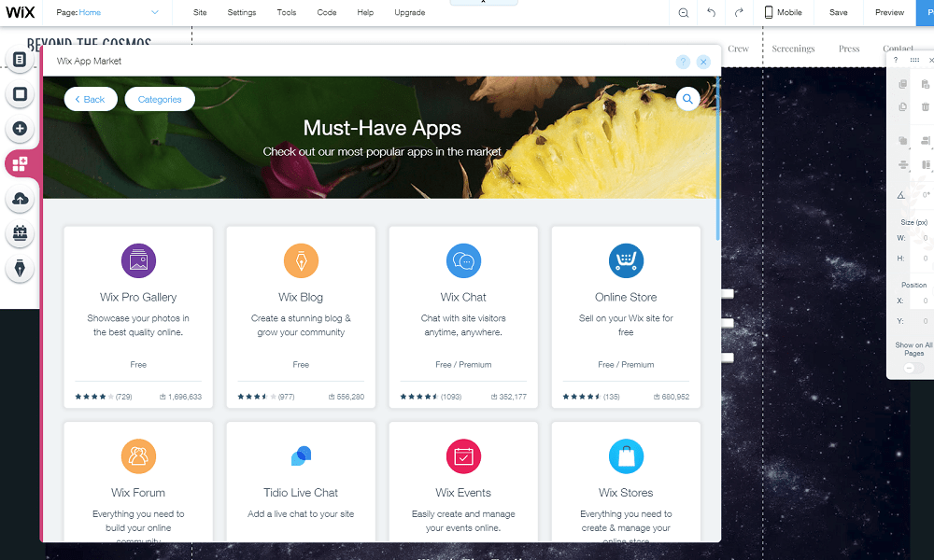Click the Delete trash icon in editor toolbar

[925, 106]
